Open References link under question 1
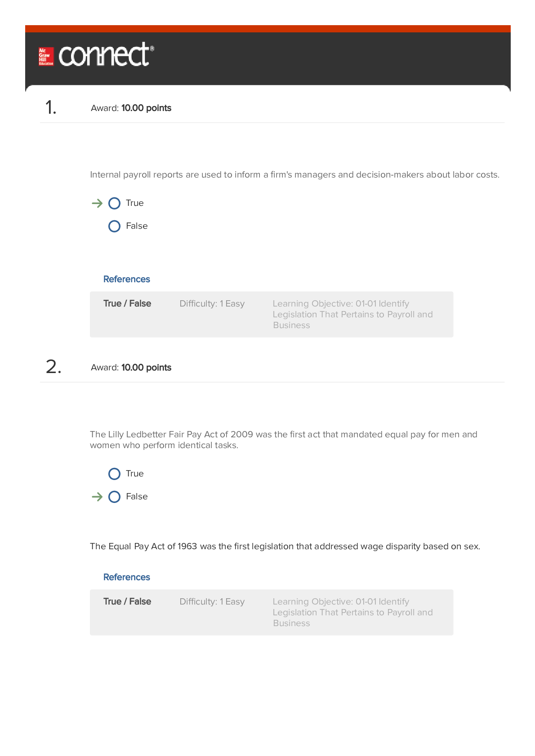The image size is (535, 756). coord(127,279)
